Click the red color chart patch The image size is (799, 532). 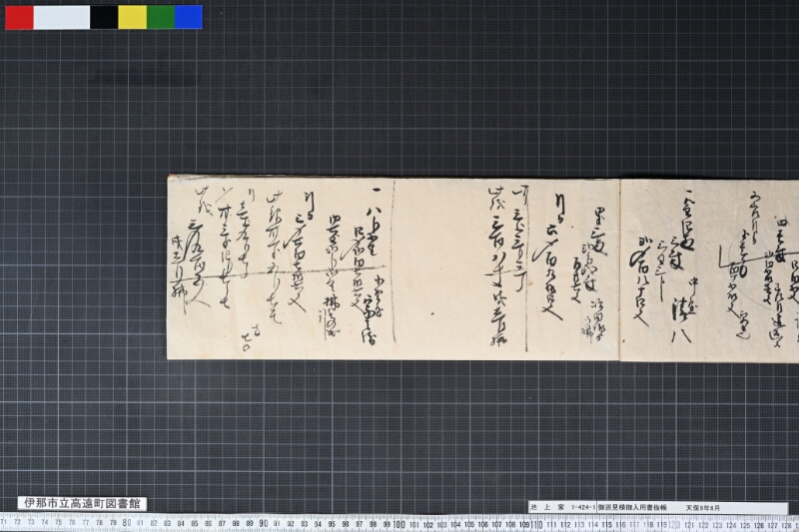19,17
